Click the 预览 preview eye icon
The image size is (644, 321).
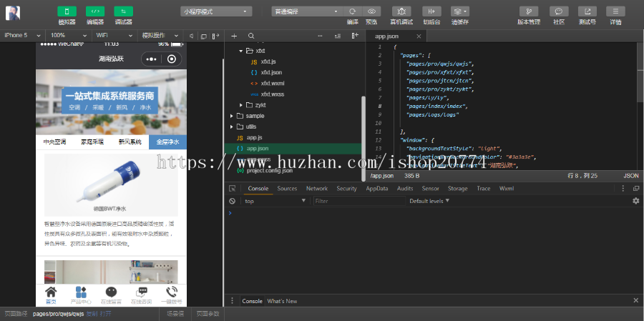(x=371, y=11)
